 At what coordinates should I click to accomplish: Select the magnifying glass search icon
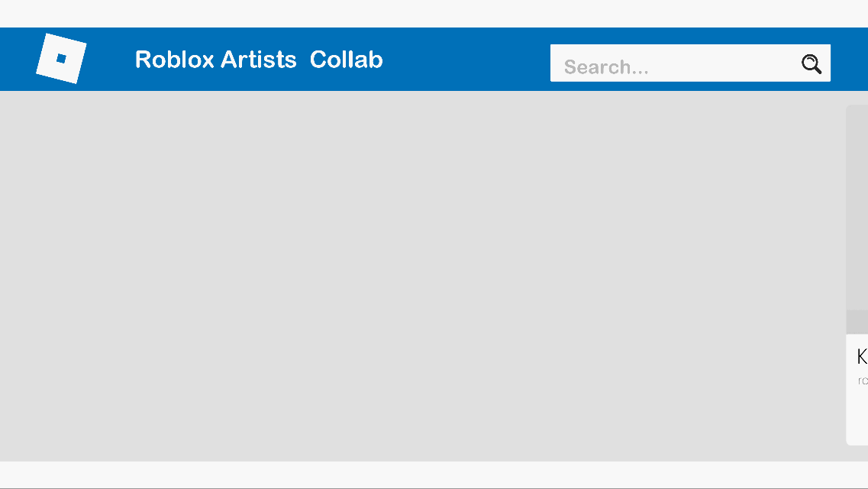[811, 64]
